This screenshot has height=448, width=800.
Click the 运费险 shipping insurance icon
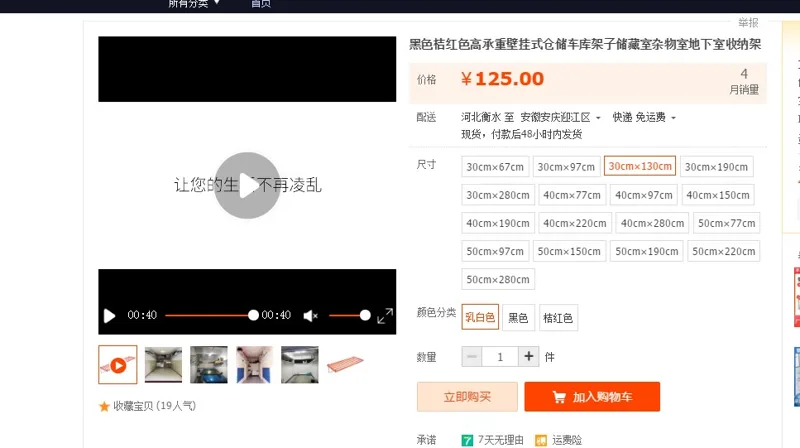point(541,440)
